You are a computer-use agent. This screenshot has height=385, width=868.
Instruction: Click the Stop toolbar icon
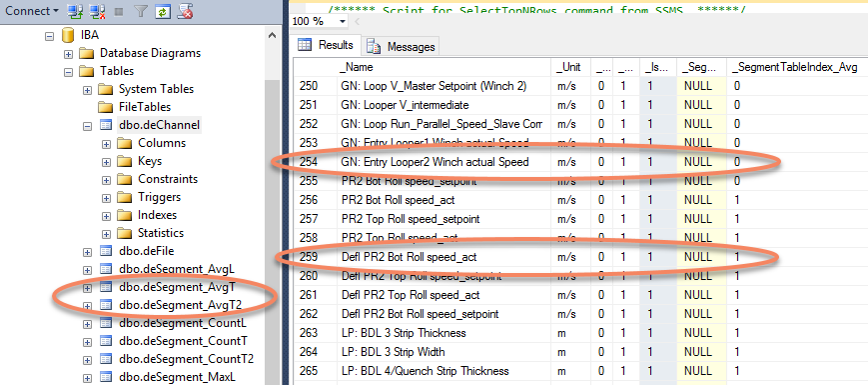[119, 11]
